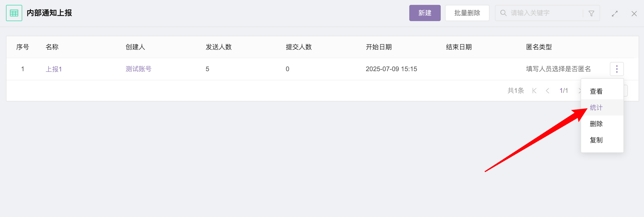Click the green table icon beside the title

14,13
